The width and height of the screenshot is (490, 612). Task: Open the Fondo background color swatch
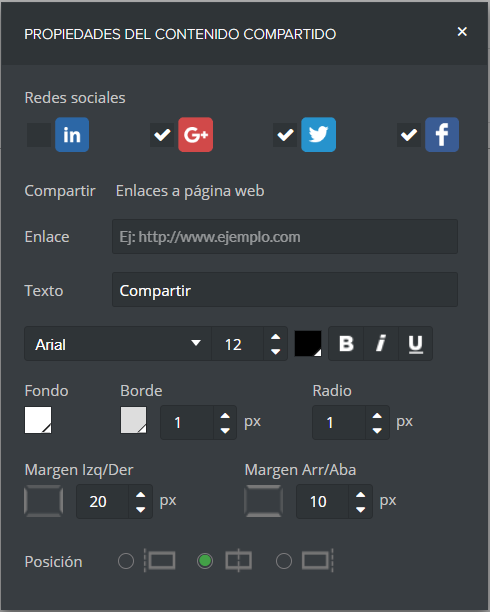[38, 420]
